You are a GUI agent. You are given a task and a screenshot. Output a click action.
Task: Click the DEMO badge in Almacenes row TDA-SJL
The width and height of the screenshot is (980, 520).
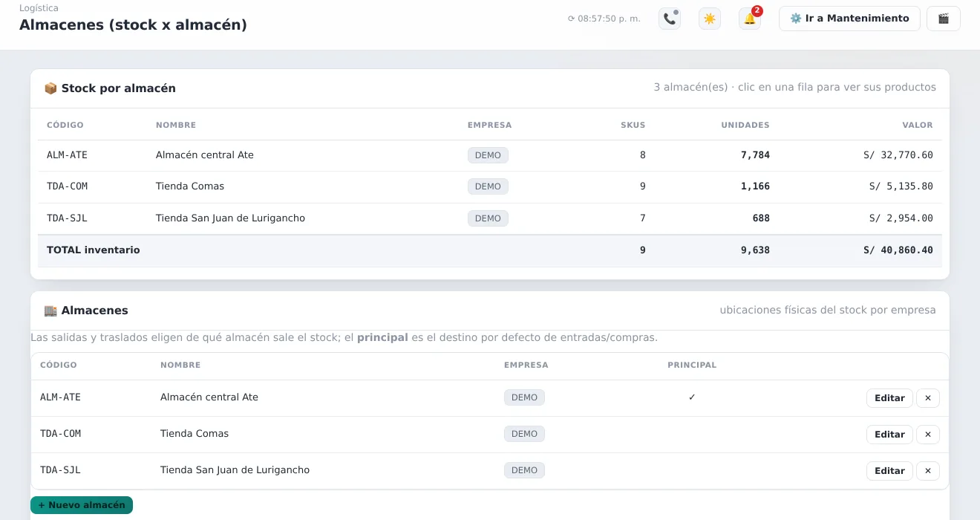pyautogui.click(x=524, y=470)
